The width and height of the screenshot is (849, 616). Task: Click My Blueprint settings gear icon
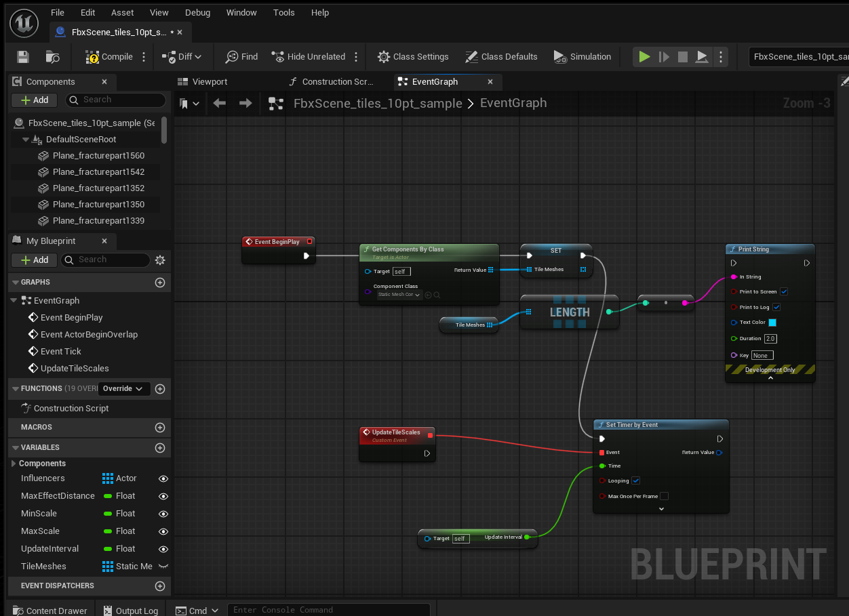[x=160, y=260]
